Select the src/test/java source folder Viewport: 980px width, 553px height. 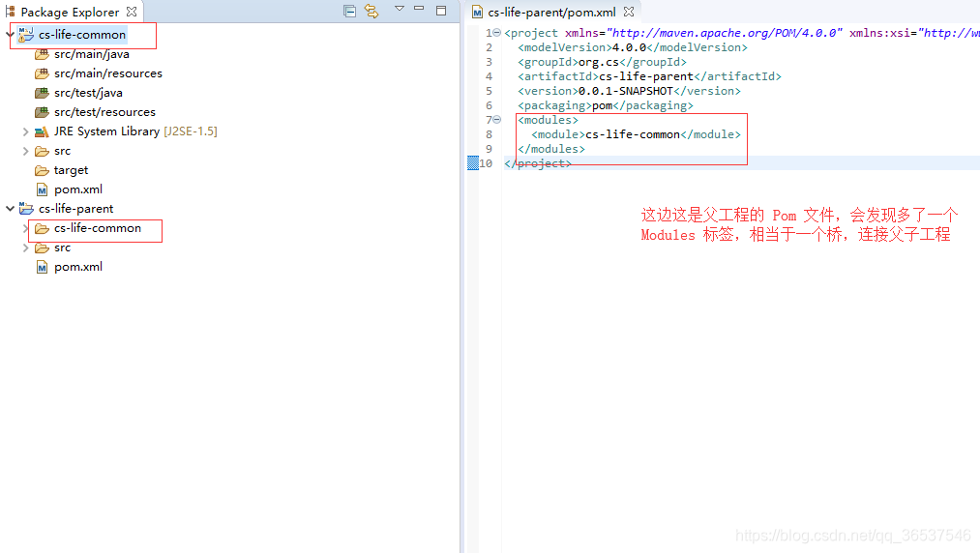click(x=88, y=93)
